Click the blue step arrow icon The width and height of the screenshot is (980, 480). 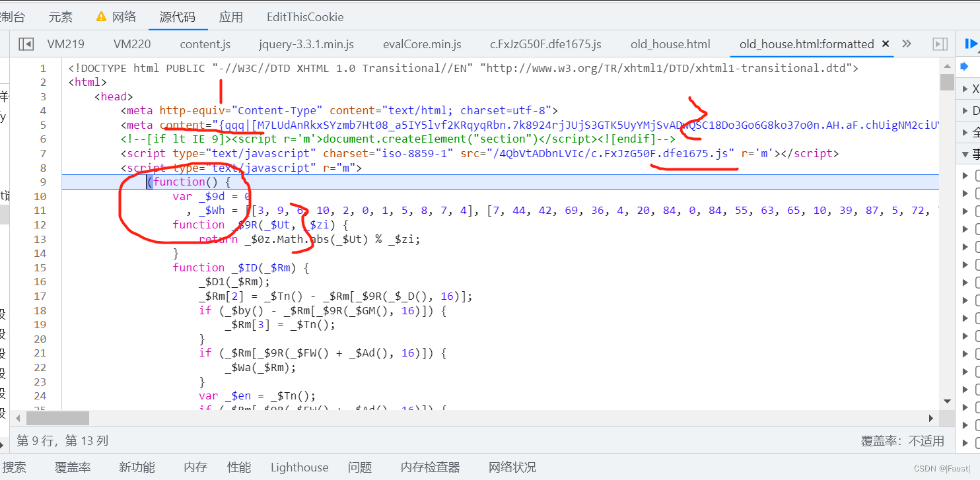coord(964,66)
